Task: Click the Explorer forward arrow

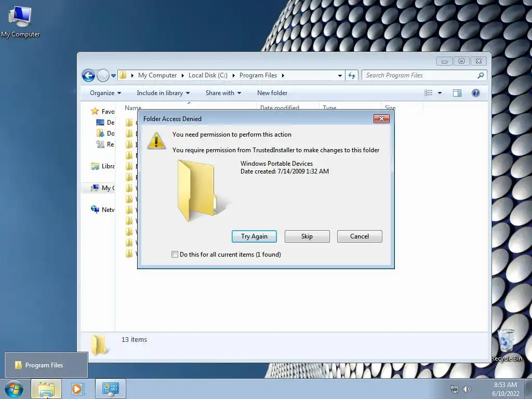Action: click(x=103, y=75)
